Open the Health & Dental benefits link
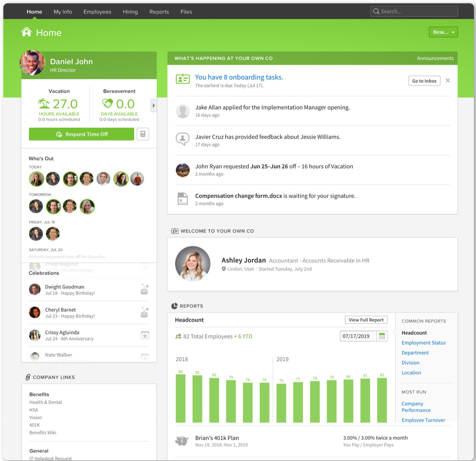Image resolution: width=476 pixels, height=461 pixels. pos(46,402)
